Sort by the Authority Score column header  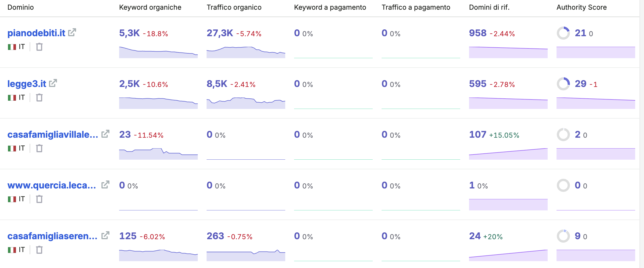[x=582, y=7]
